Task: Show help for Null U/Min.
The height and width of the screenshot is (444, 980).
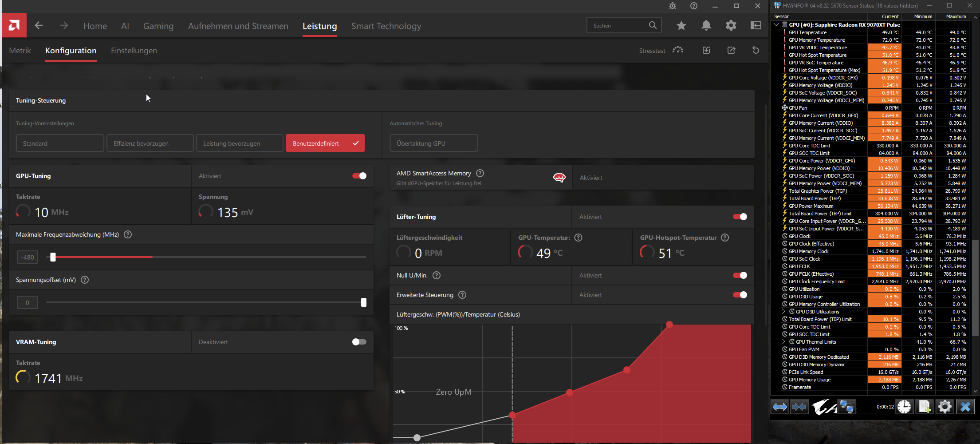Action: coord(437,275)
